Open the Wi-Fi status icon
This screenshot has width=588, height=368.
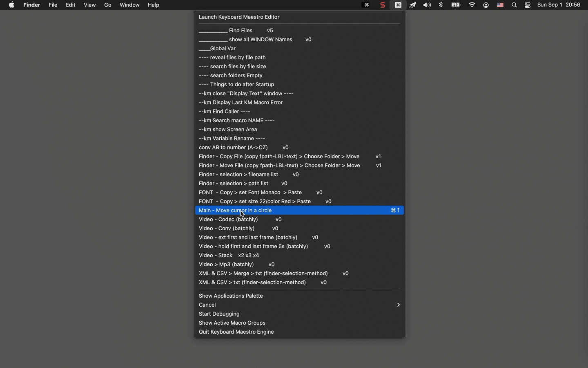pos(472,5)
